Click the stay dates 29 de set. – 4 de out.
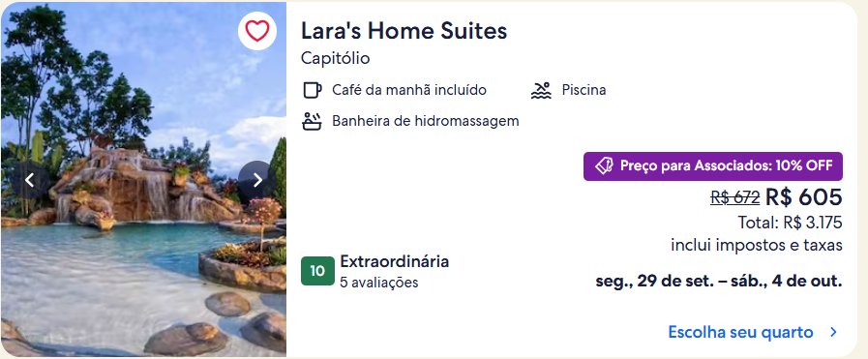This screenshot has width=868, height=359. click(x=719, y=281)
